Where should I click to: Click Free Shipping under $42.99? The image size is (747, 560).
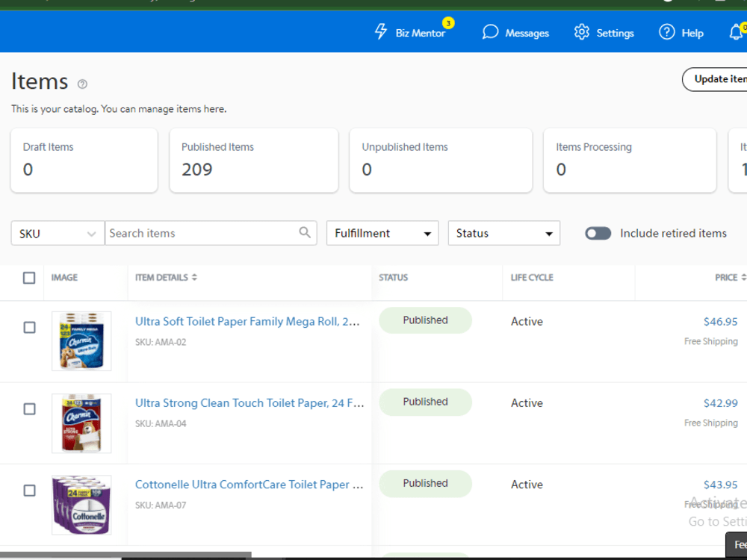[711, 423]
